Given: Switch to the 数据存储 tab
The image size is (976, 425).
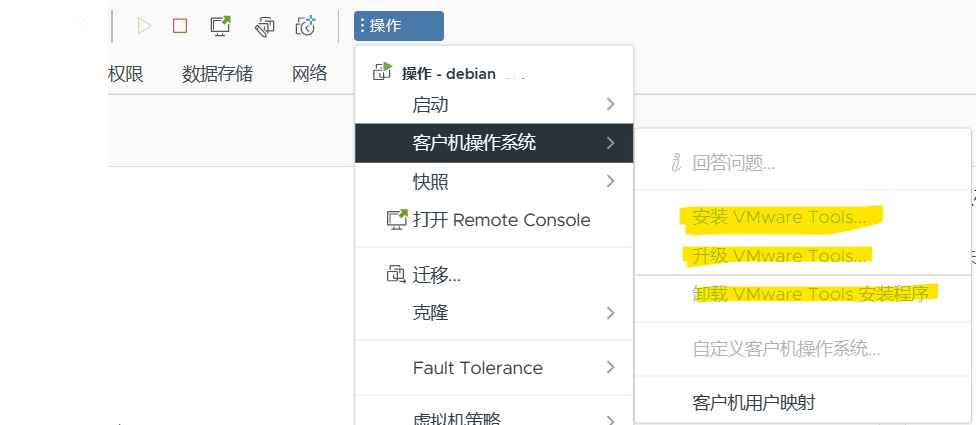Looking at the screenshot, I should (x=217, y=74).
